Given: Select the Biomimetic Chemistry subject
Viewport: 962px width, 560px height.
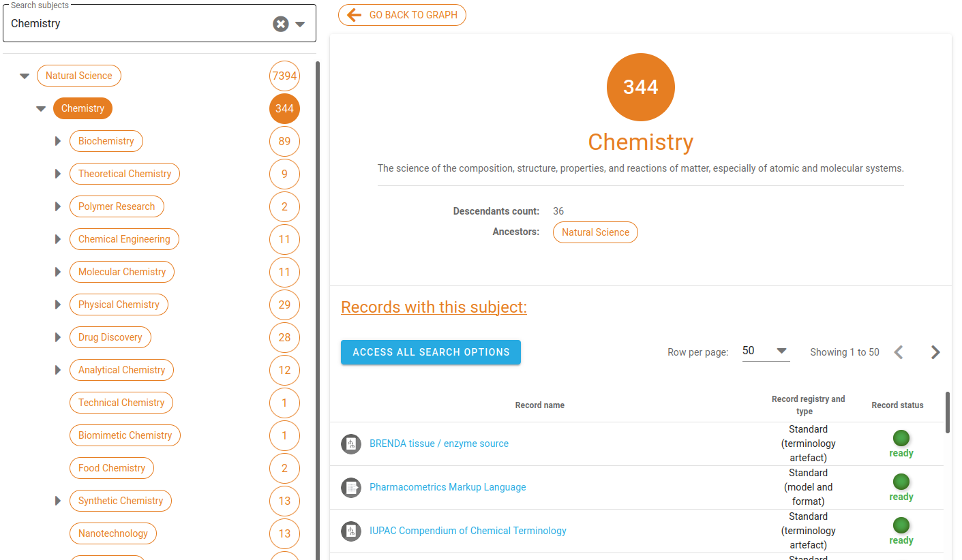Looking at the screenshot, I should pos(125,435).
